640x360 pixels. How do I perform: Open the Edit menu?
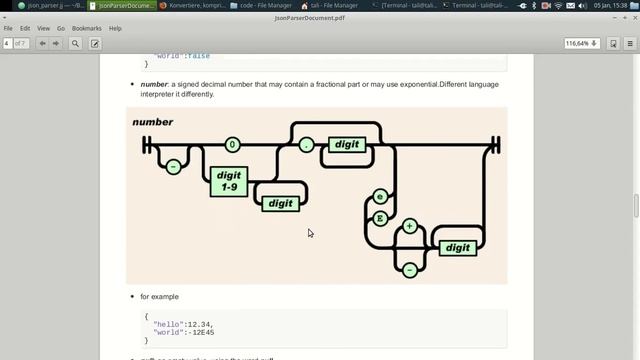coord(25,28)
